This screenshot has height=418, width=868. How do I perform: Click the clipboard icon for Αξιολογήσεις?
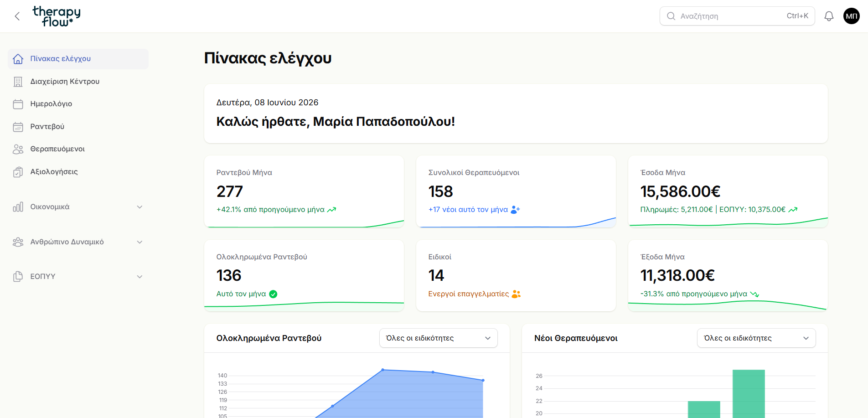[x=18, y=172]
